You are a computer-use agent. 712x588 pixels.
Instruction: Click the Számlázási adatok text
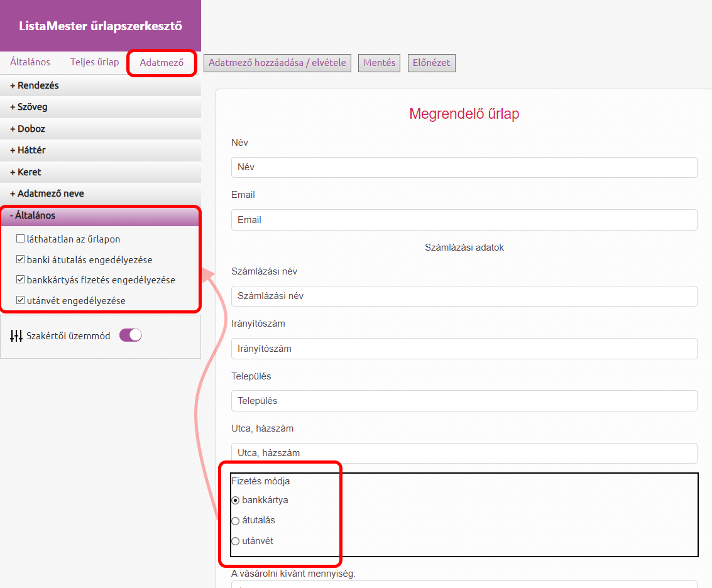click(464, 248)
